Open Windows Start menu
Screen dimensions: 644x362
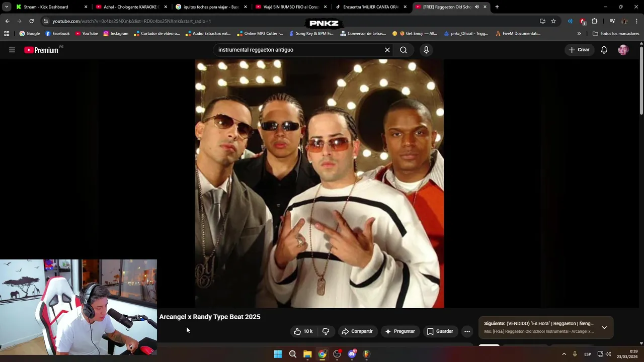pyautogui.click(x=278, y=354)
